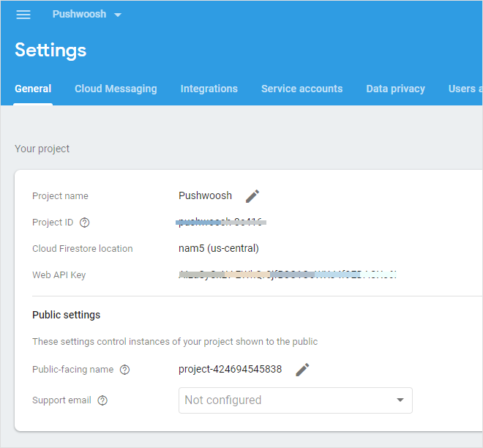Edit the public-facing name with pencil icon

302,369
